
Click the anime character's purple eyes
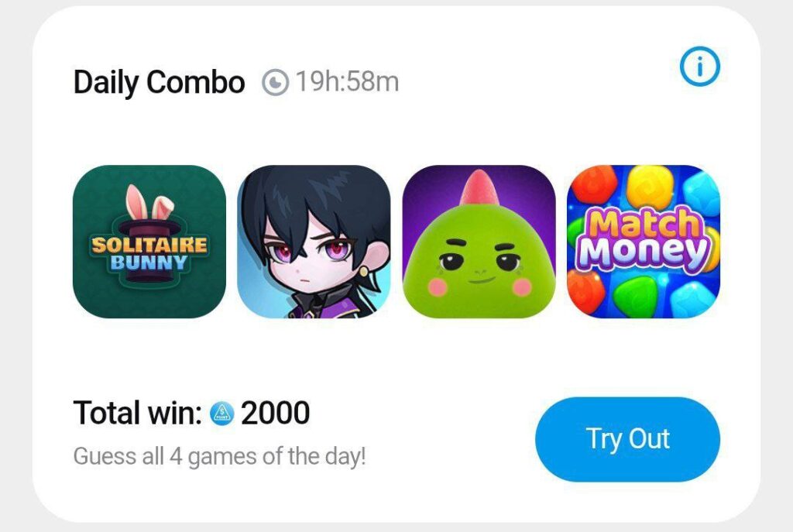310,249
